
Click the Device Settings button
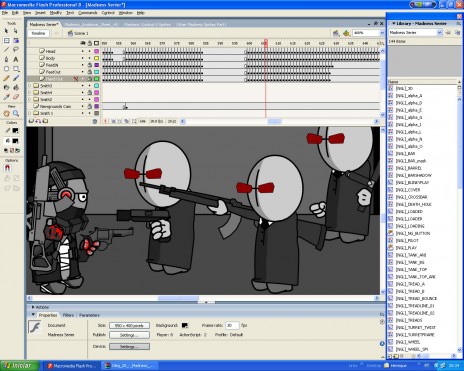[x=129, y=347]
